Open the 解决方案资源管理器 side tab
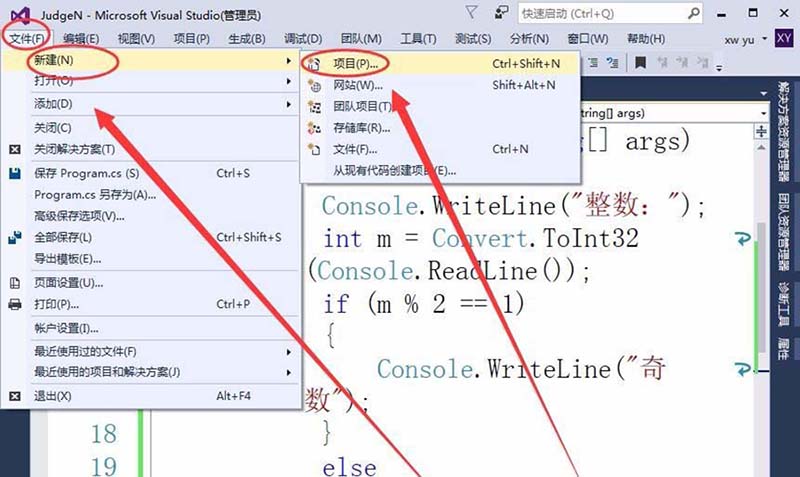This screenshot has width=800, height=477. [x=784, y=131]
